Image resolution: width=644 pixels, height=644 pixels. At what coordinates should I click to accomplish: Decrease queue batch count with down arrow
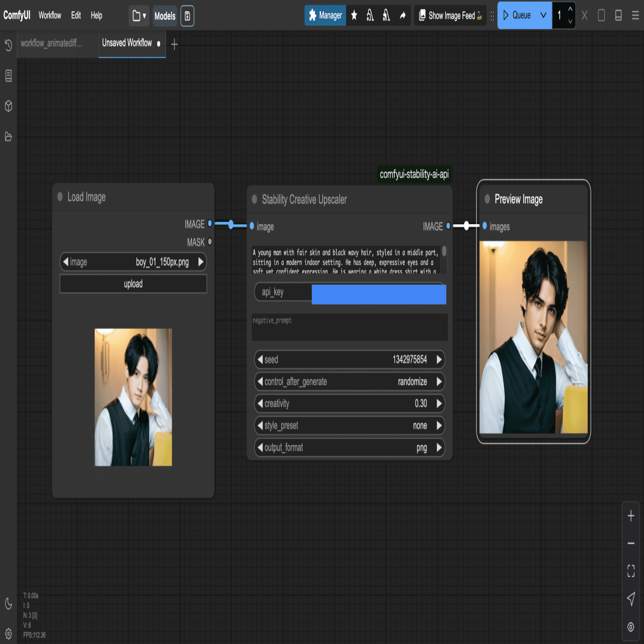point(570,22)
